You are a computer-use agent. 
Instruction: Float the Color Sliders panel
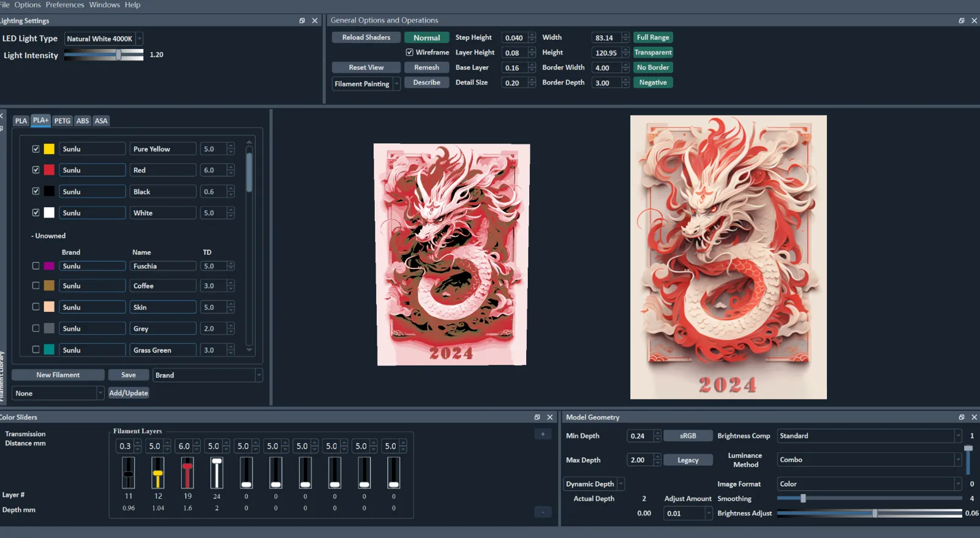point(537,417)
